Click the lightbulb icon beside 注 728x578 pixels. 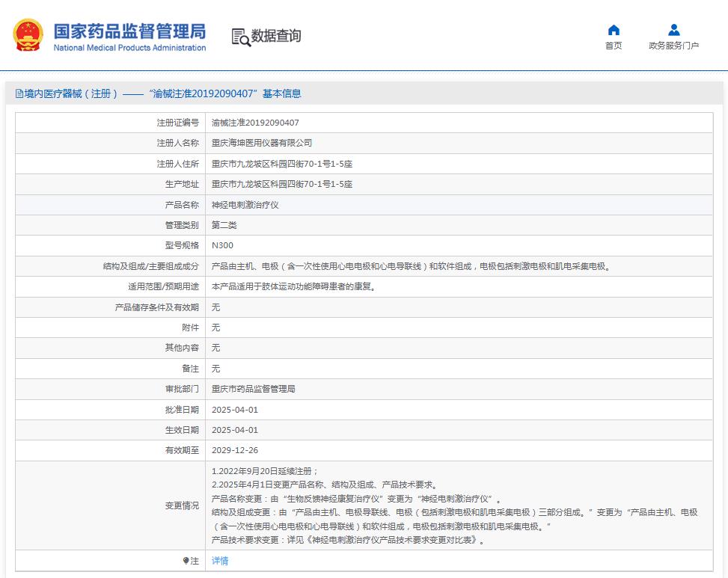(x=186, y=561)
